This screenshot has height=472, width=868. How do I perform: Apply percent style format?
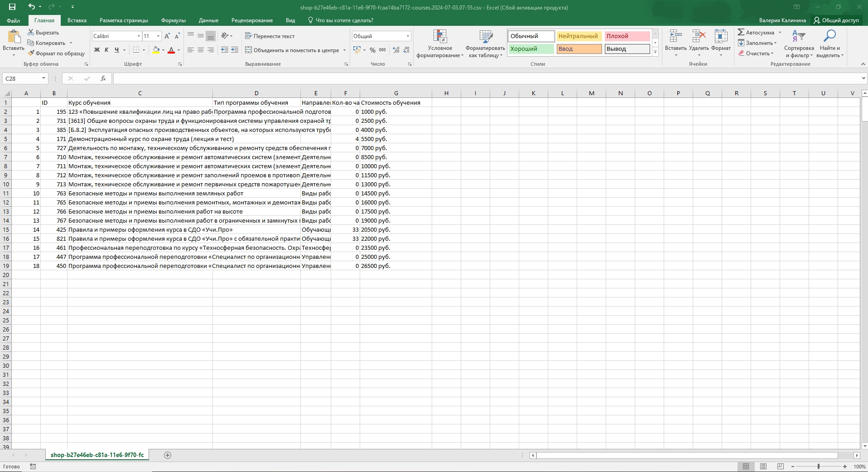pyautogui.click(x=372, y=50)
